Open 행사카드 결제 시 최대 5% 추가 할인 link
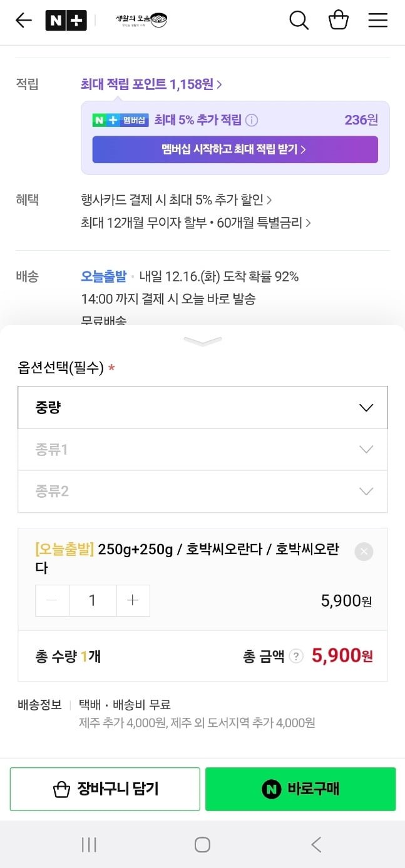The height and width of the screenshot is (868, 405). (177, 200)
